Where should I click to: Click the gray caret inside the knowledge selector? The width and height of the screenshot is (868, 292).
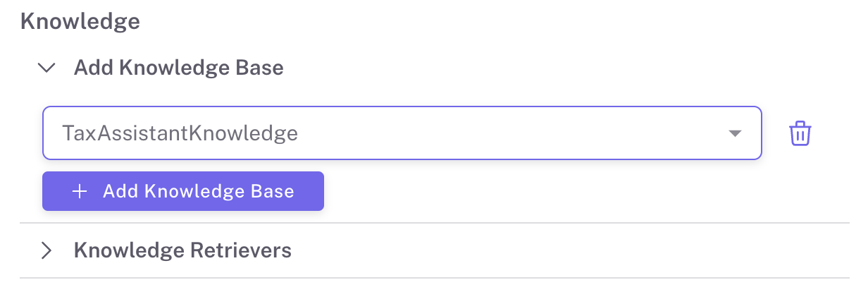tap(735, 133)
